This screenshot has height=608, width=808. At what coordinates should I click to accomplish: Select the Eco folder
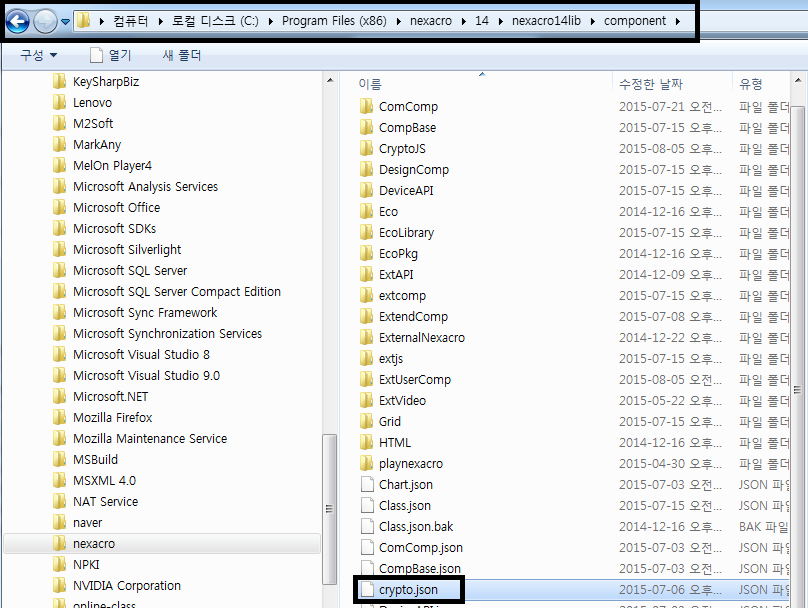[388, 212]
